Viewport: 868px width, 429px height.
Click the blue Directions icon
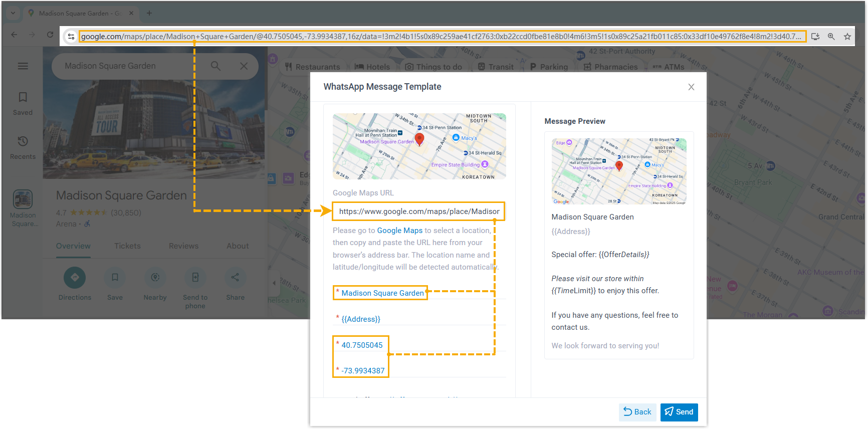(x=75, y=278)
